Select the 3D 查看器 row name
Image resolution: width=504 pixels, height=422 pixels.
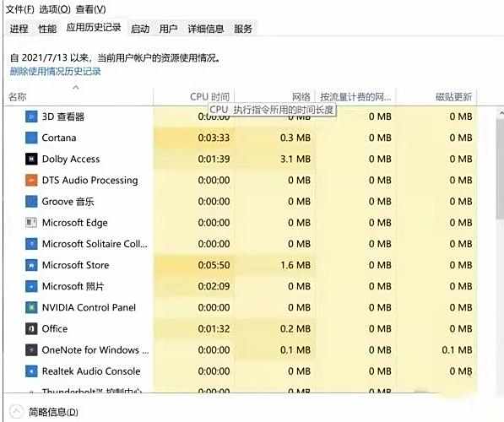click(63, 116)
